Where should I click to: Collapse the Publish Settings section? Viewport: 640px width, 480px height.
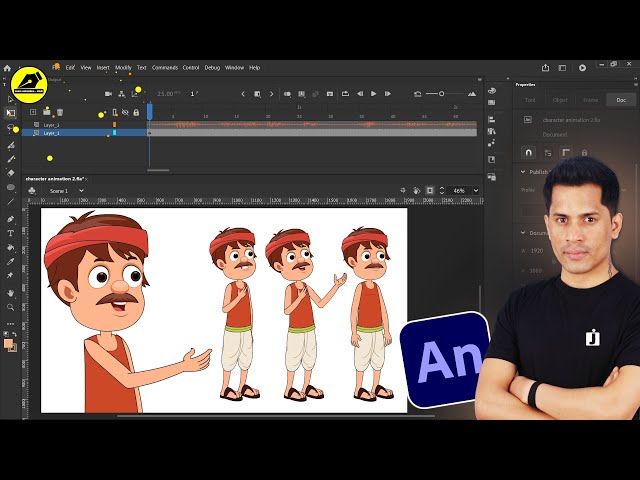coord(523,172)
